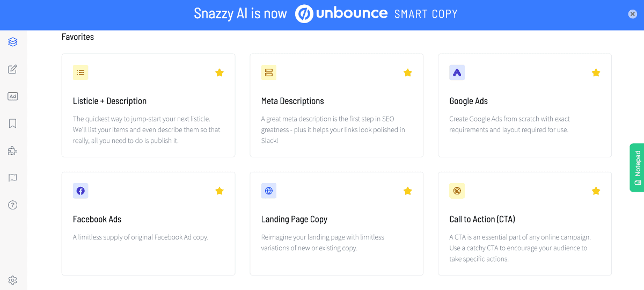The width and height of the screenshot is (644, 290).
Task: Toggle the Facebook Ads favorite star
Action: click(x=219, y=191)
